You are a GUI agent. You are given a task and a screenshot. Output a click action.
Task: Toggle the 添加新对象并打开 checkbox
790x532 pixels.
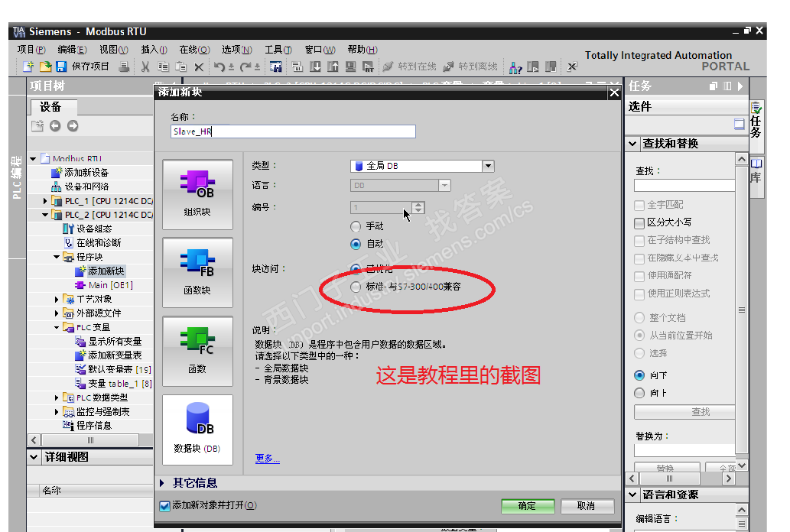click(164, 506)
